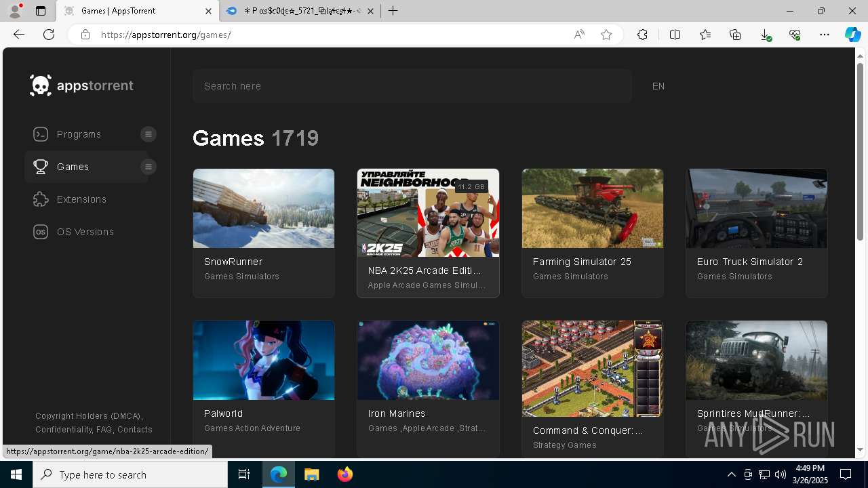The image size is (868, 488).
Task: Click the taskbar search box
Action: [130, 474]
